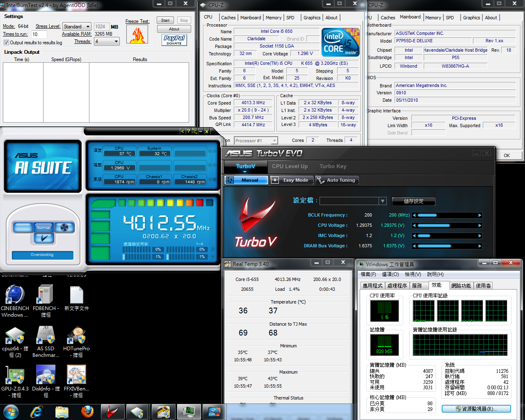Click Normal mode button in AI Suite
Image resolution: width=525 pixels, height=420 pixels.
click(x=43, y=227)
